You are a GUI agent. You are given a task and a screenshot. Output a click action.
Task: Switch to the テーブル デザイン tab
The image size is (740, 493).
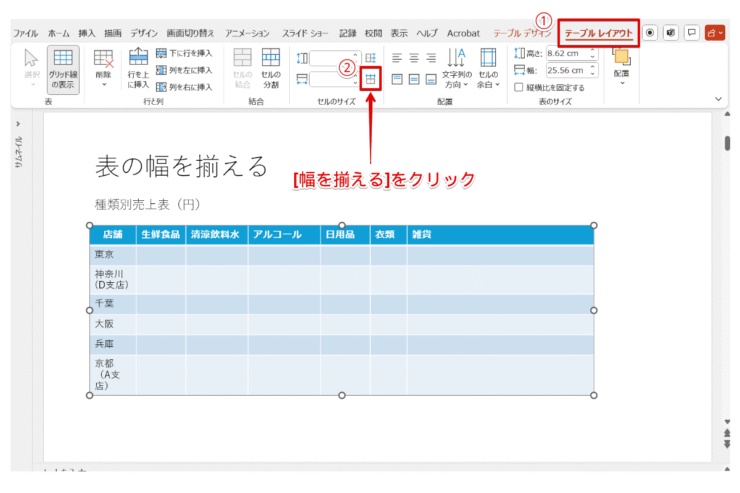[522, 33]
